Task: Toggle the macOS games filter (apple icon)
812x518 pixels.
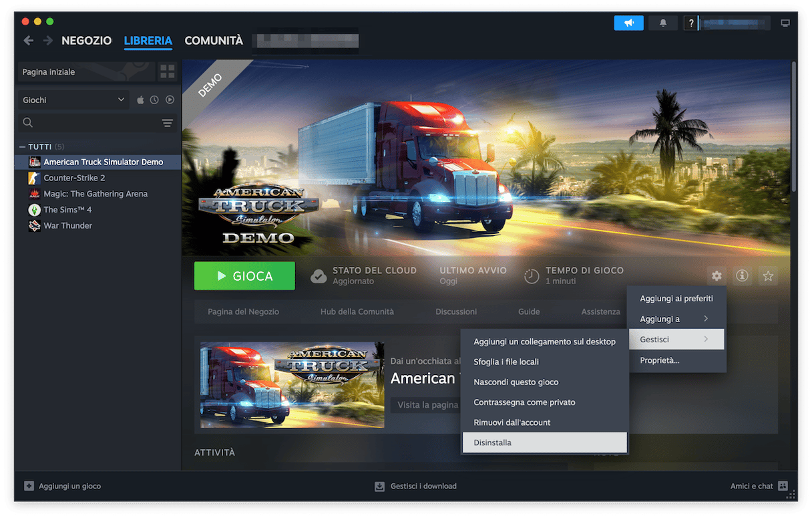Action: pyautogui.click(x=140, y=100)
